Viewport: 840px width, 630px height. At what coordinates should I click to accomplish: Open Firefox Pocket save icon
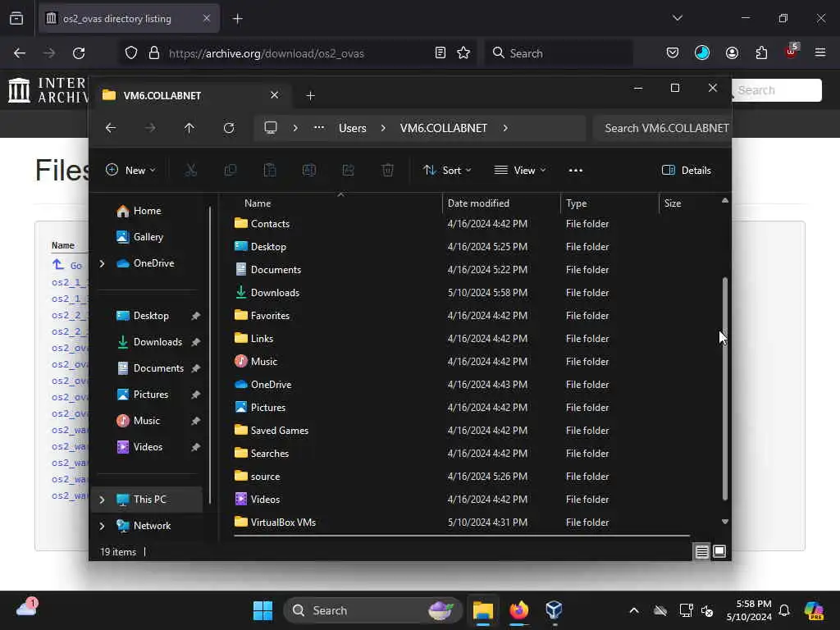[x=673, y=53]
